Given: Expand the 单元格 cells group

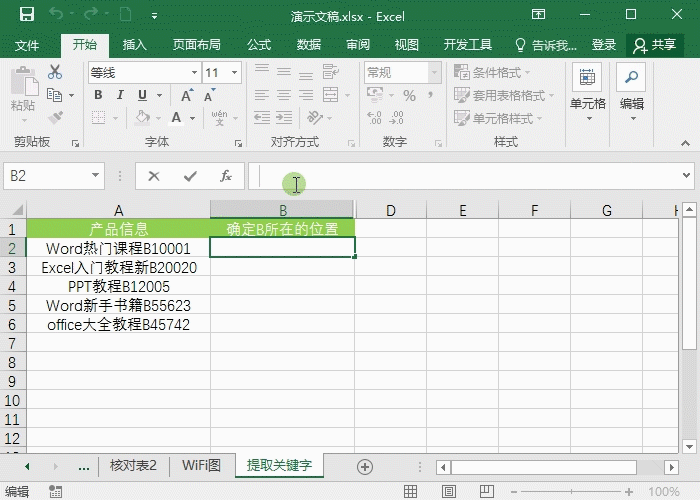Looking at the screenshot, I should pos(588,93).
